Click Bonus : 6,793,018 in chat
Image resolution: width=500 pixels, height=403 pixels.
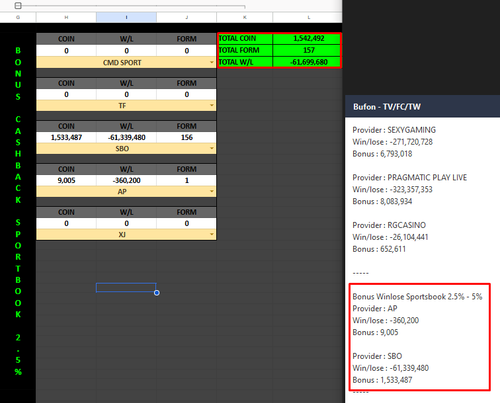[x=382, y=154]
